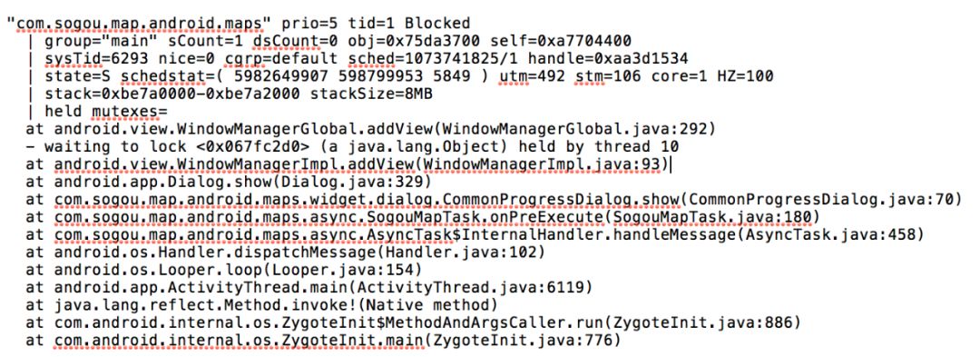
Task: Click the Looper.loop stack frame line
Action: (x=224, y=271)
